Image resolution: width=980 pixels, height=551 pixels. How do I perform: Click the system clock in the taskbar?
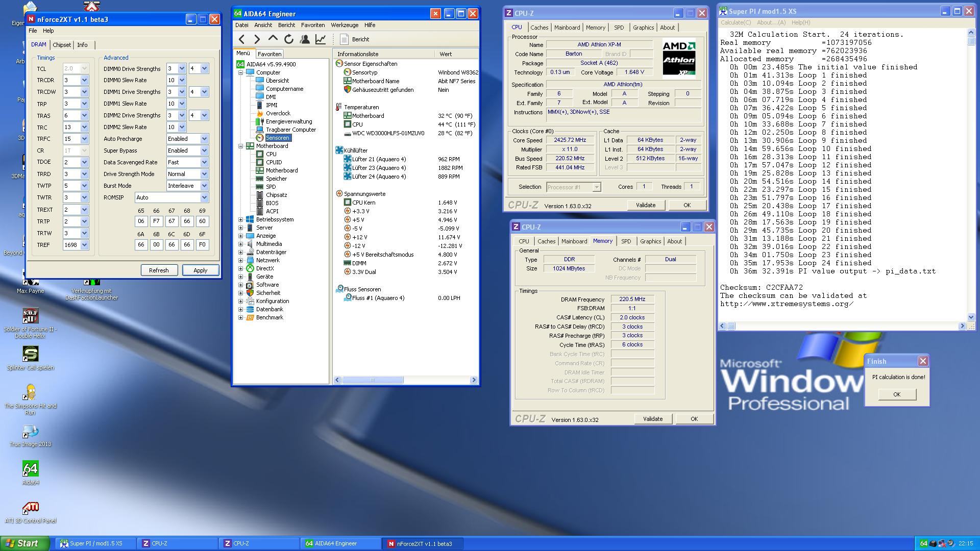[x=966, y=543]
